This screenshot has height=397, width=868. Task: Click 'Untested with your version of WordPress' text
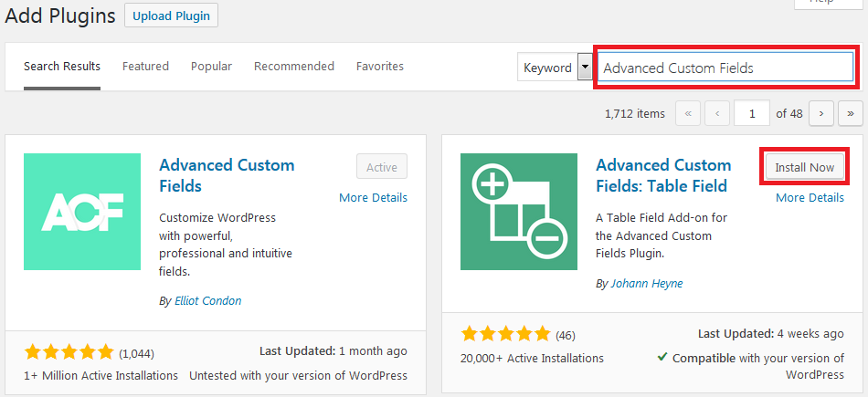tap(299, 375)
